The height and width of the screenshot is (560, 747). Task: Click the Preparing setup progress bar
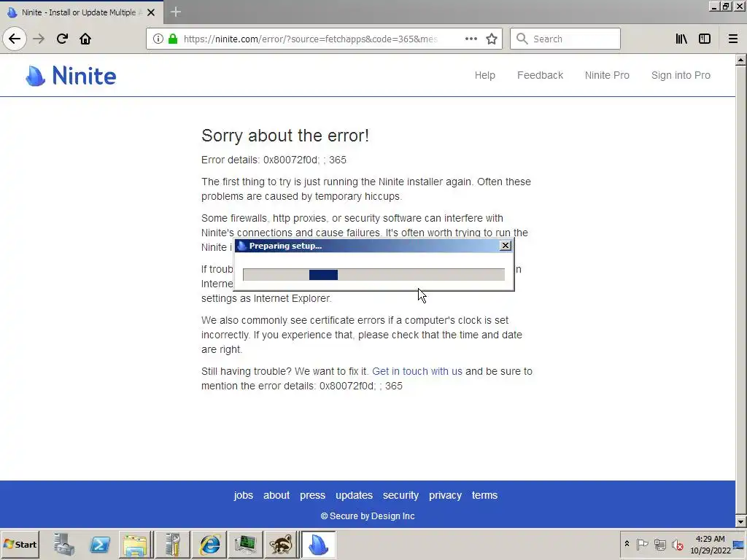373,275
